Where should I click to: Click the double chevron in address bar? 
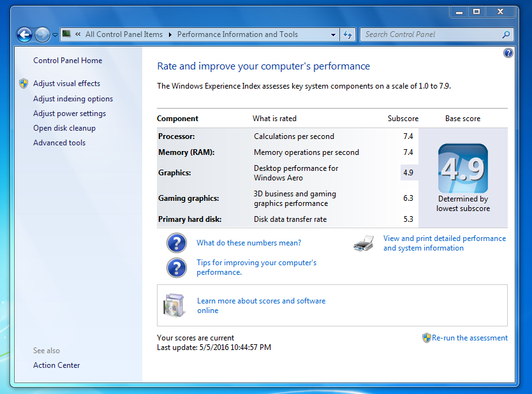[78, 34]
